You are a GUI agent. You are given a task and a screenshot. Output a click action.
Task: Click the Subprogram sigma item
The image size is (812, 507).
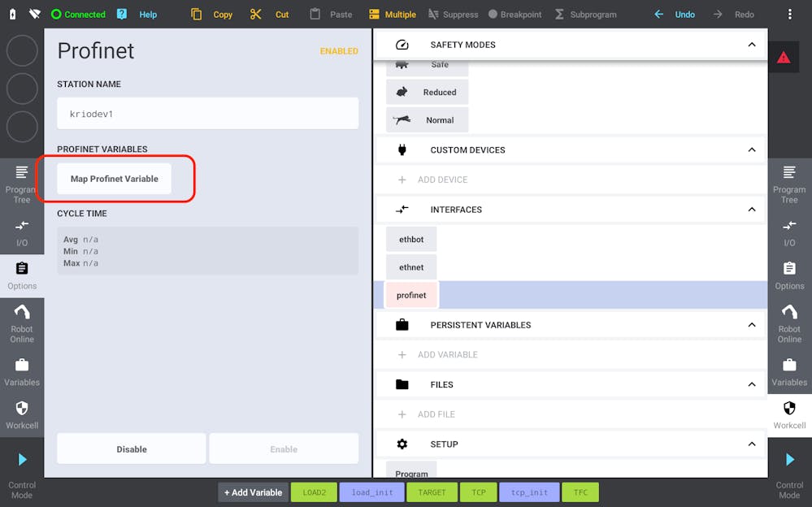586,15
